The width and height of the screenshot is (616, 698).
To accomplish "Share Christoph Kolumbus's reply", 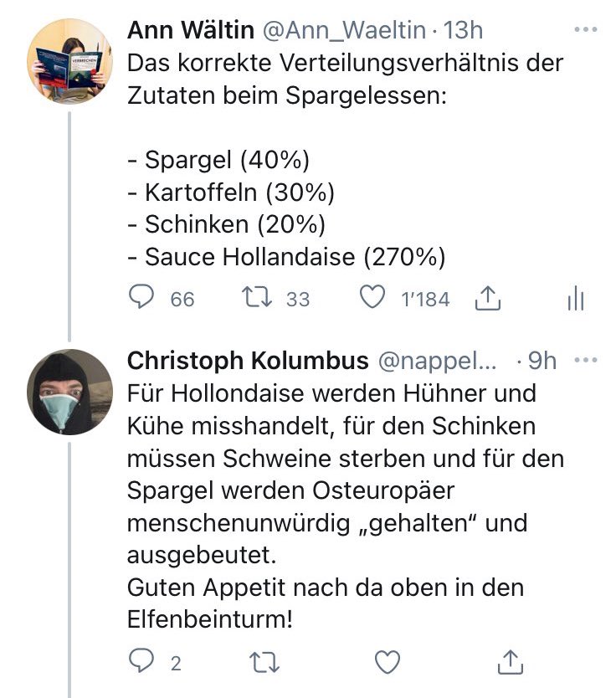I will [508, 664].
